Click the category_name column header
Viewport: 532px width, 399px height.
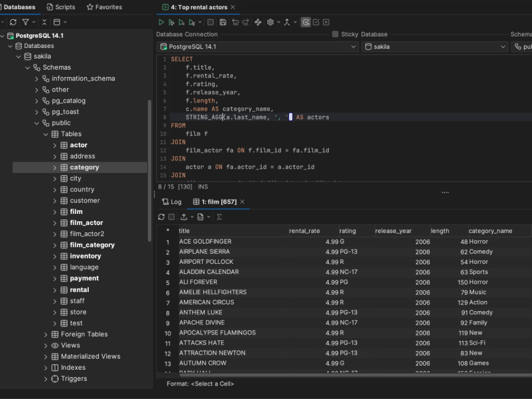click(499, 231)
